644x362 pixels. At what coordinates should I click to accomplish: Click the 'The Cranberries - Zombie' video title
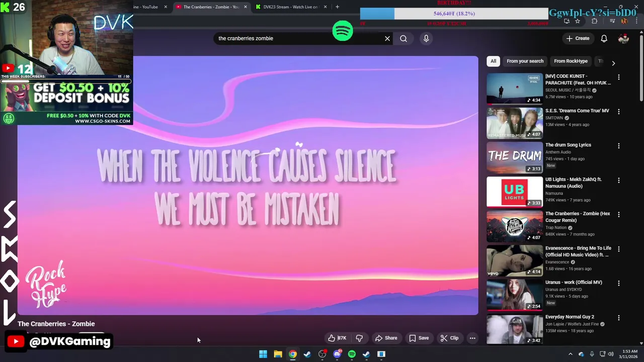point(56,324)
